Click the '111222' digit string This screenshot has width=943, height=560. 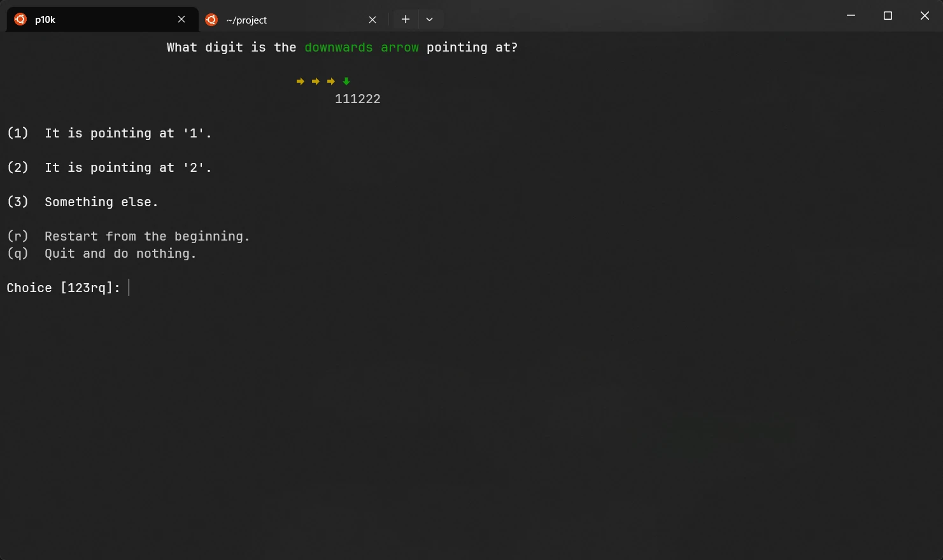pos(357,99)
